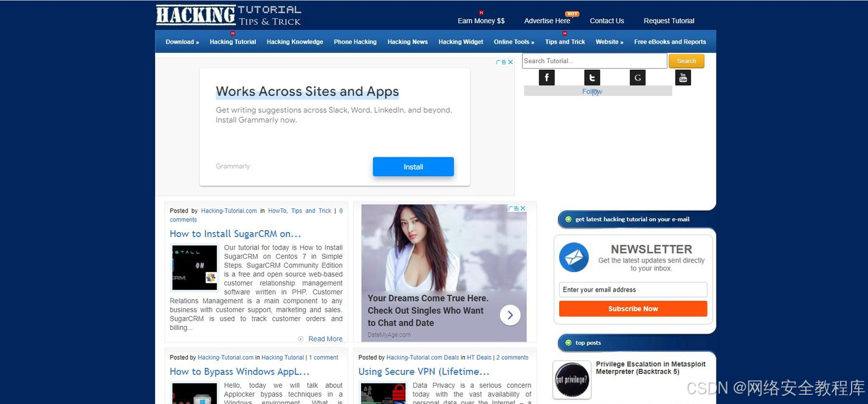Open 'How to Install SugarCRM on…' post title

point(235,234)
